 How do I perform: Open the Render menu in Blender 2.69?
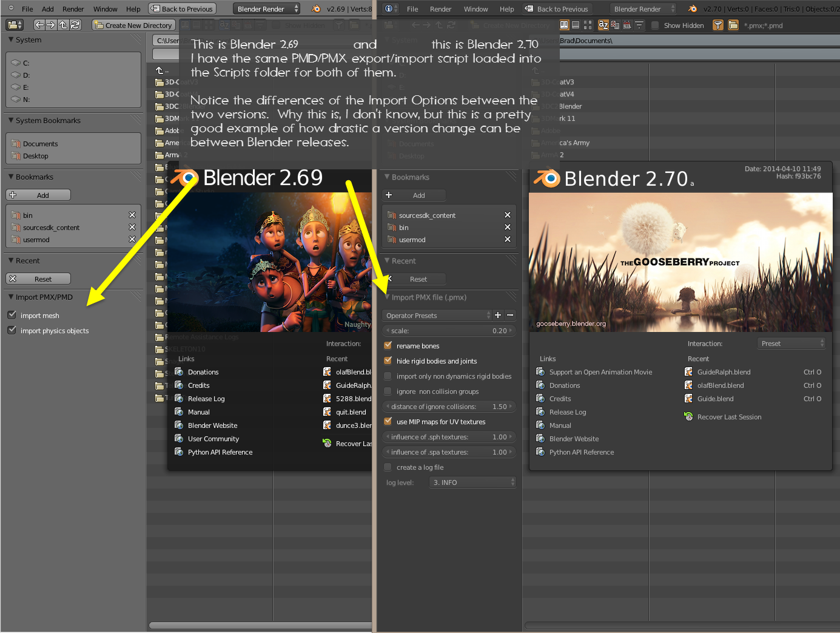click(73, 9)
